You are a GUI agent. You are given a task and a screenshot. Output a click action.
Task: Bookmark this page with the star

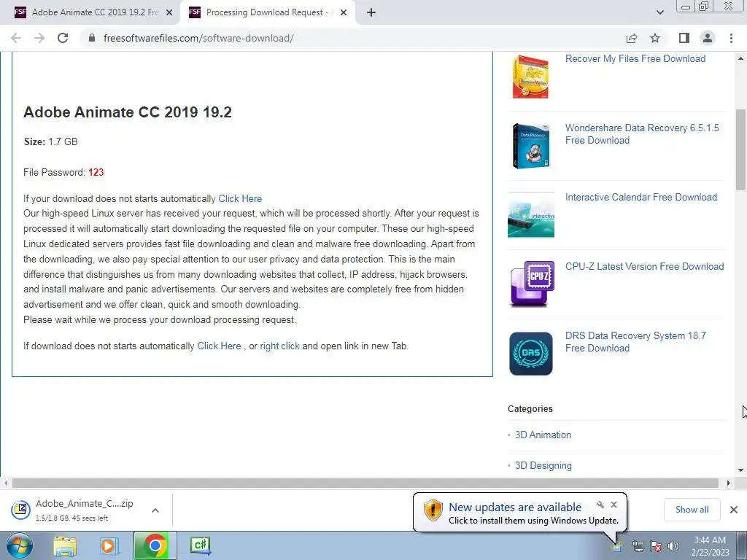click(656, 38)
